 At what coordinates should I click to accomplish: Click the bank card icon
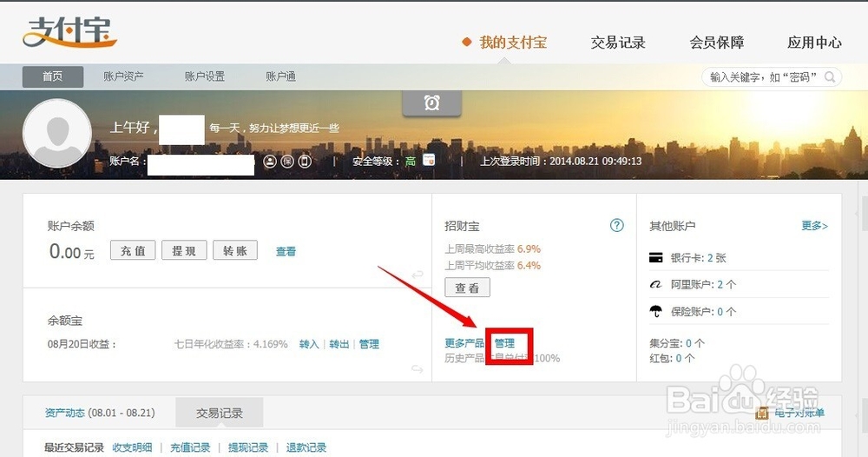point(655,257)
